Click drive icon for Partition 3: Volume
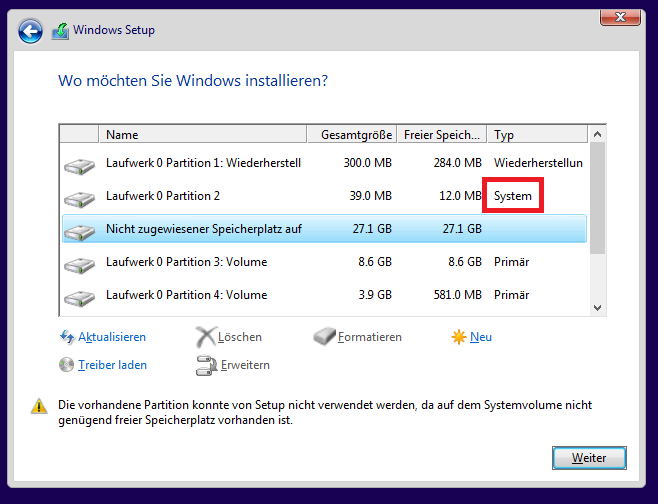The image size is (658, 504). pos(79,266)
